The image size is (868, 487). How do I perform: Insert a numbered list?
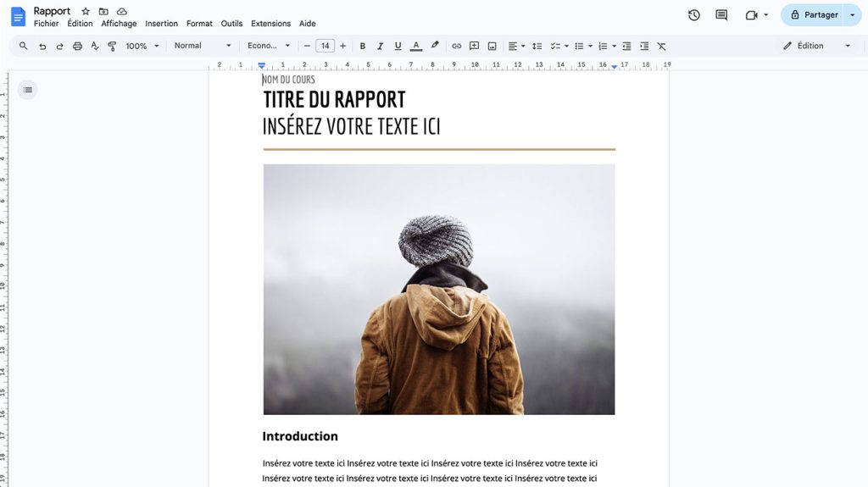click(603, 46)
